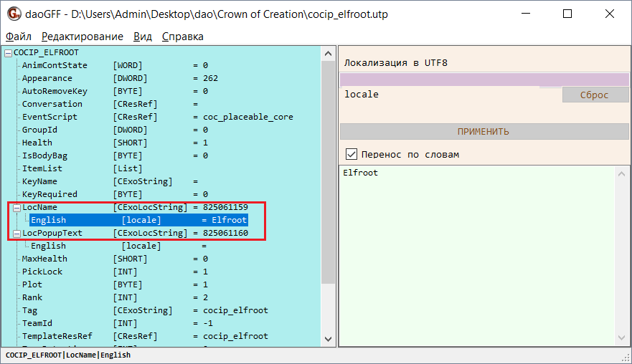
Task: Open the Редактирование menu
Action: (x=82, y=37)
